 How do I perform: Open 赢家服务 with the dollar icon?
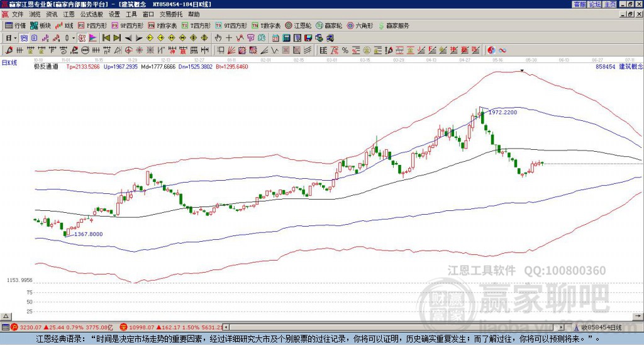point(394,25)
